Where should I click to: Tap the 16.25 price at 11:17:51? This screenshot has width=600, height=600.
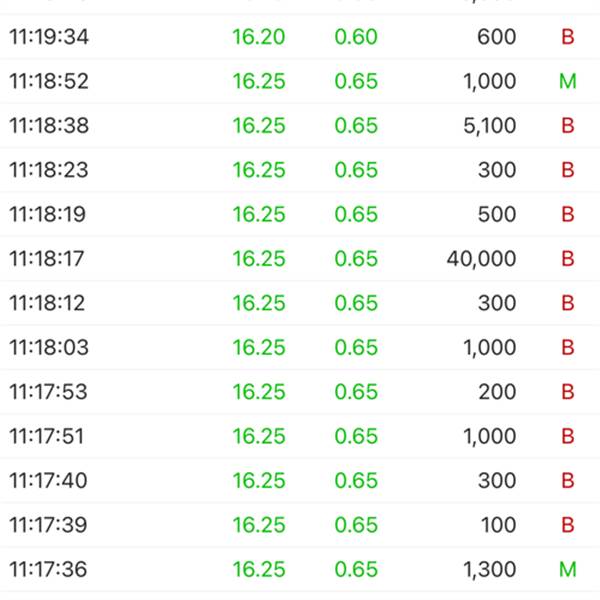point(259,436)
